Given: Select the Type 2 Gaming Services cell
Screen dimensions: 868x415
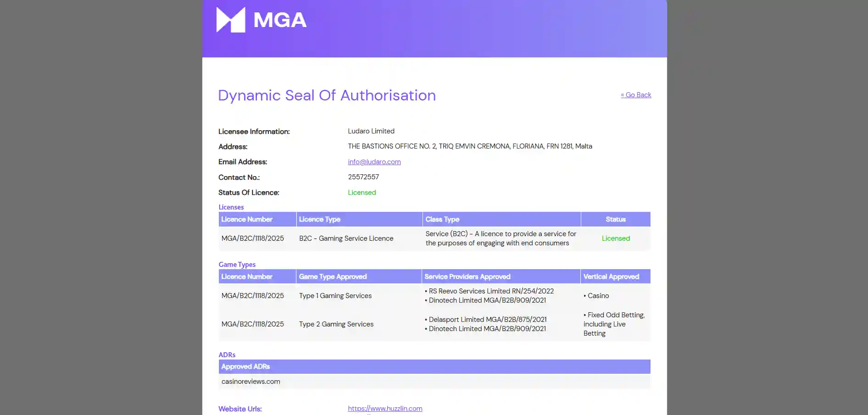Looking at the screenshot, I should coord(336,324).
